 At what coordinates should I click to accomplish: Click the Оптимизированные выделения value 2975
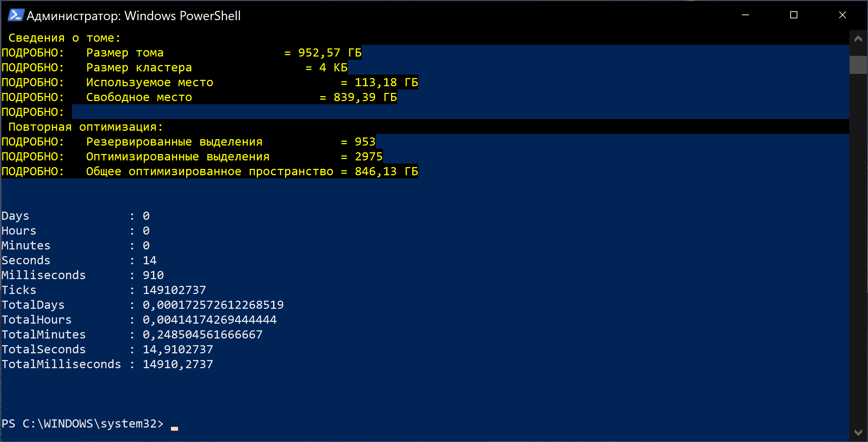(x=369, y=157)
